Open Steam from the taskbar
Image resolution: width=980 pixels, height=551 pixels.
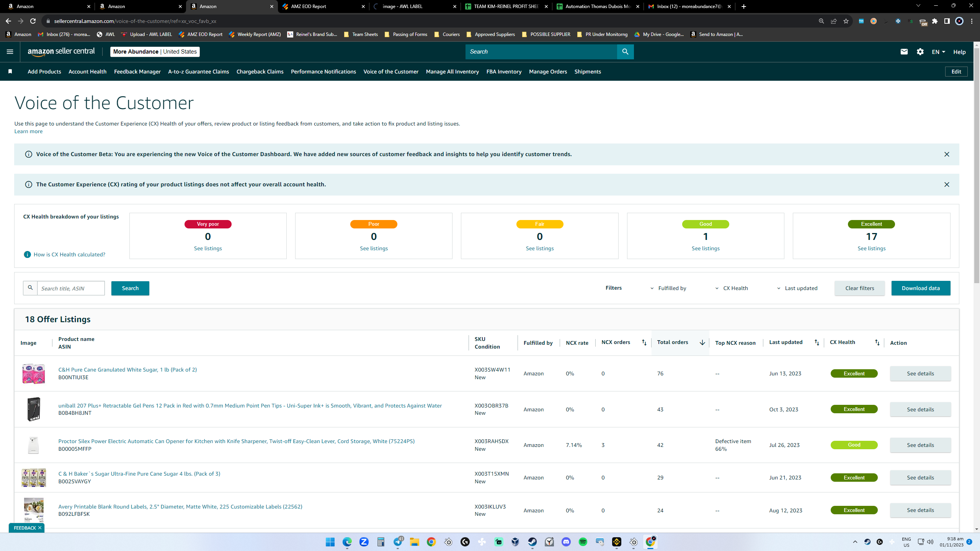coord(532,542)
